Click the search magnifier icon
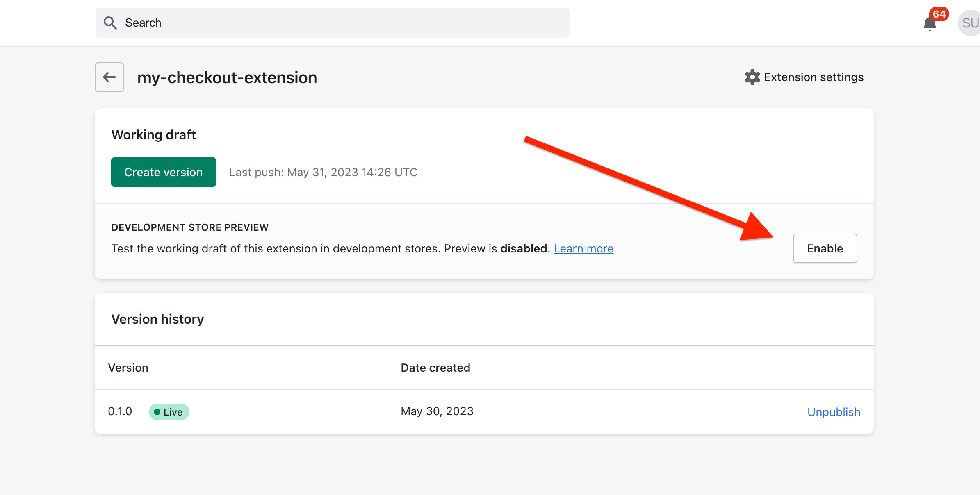The image size is (980, 495). pos(110,23)
